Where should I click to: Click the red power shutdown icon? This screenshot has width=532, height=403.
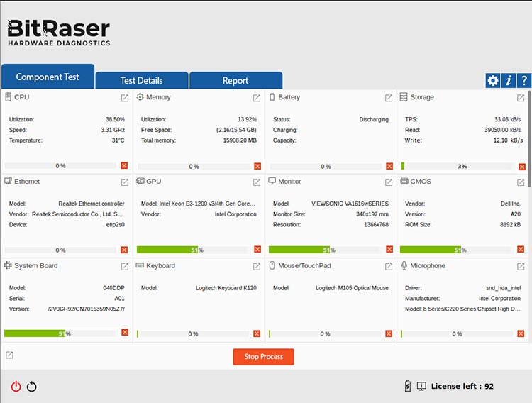pyautogui.click(x=16, y=387)
